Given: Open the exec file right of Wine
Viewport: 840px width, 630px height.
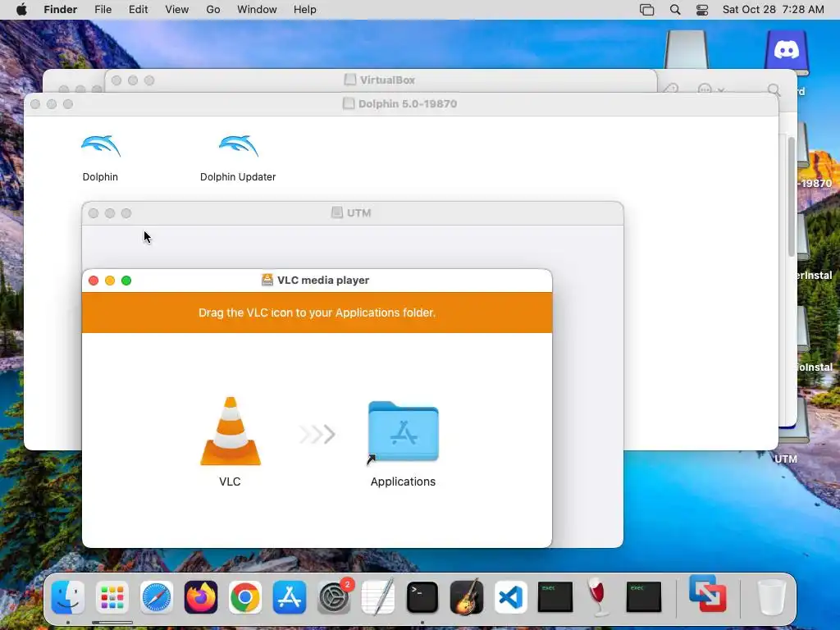Looking at the screenshot, I should coord(643,597).
